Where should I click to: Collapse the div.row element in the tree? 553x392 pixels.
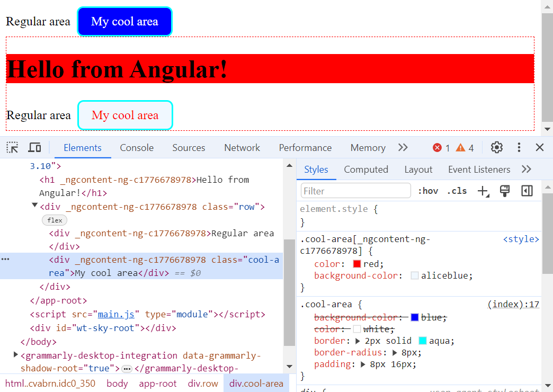(34, 205)
